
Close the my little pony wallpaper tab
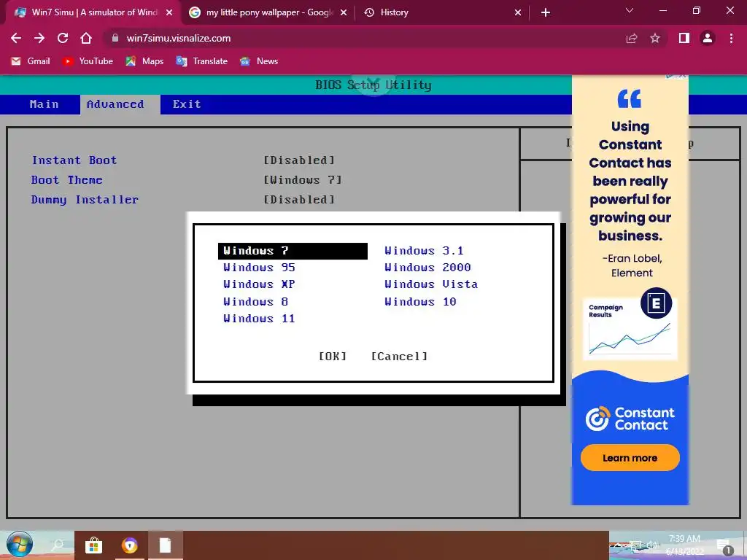coord(343,12)
